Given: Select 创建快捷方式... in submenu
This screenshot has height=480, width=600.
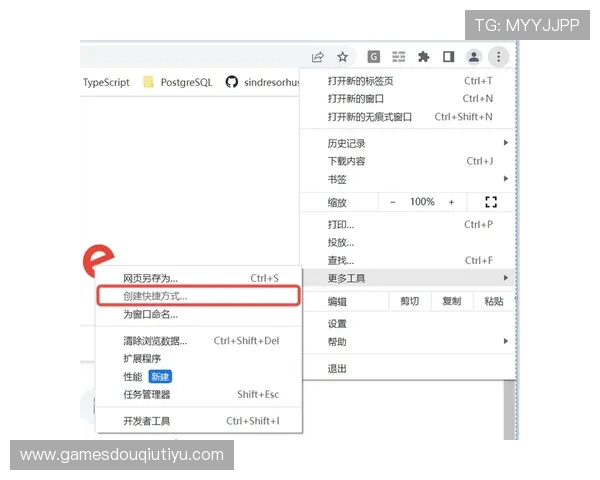Looking at the screenshot, I should [199, 296].
